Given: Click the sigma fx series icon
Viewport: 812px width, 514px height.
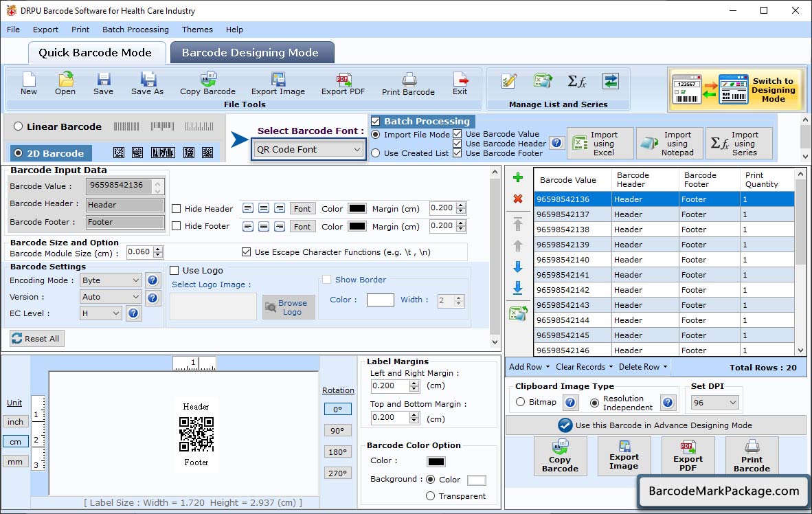Looking at the screenshot, I should tap(576, 81).
